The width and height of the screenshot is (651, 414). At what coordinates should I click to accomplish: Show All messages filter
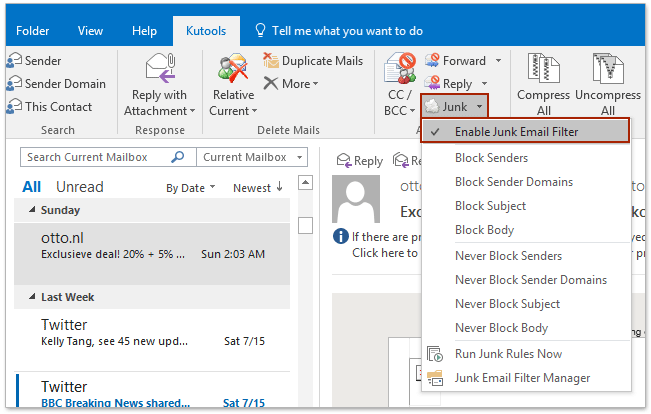(32, 187)
